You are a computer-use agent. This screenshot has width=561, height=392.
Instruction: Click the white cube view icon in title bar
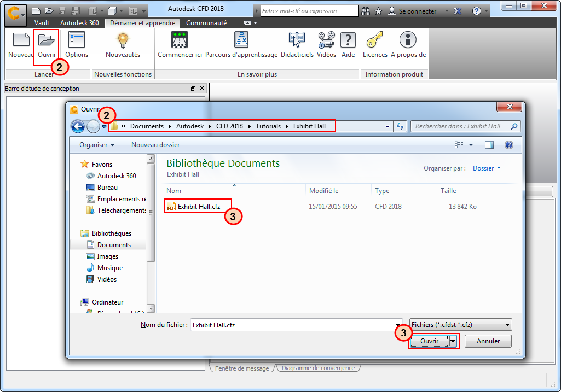(x=112, y=11)
